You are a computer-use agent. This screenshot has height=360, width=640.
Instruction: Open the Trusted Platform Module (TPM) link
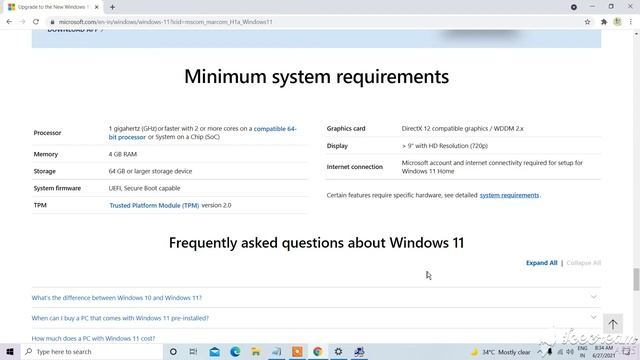[x=154, y=205]
